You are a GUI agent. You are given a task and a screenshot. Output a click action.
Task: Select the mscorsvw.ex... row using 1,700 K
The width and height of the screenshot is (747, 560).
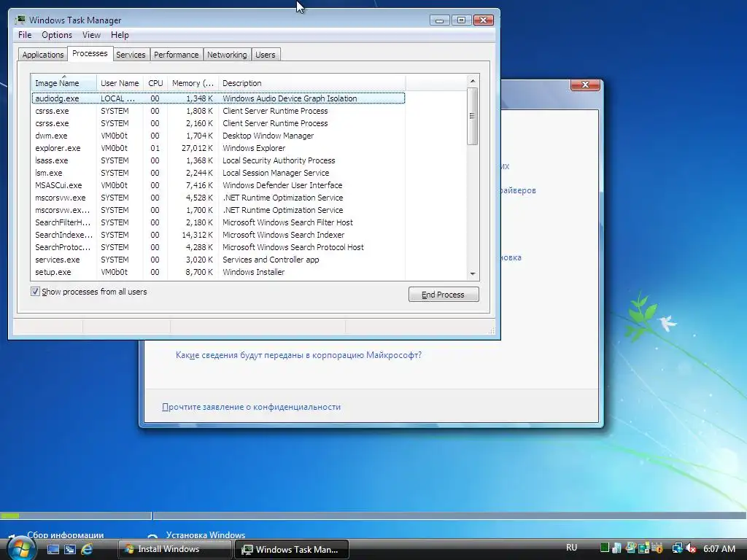point(218,210)
